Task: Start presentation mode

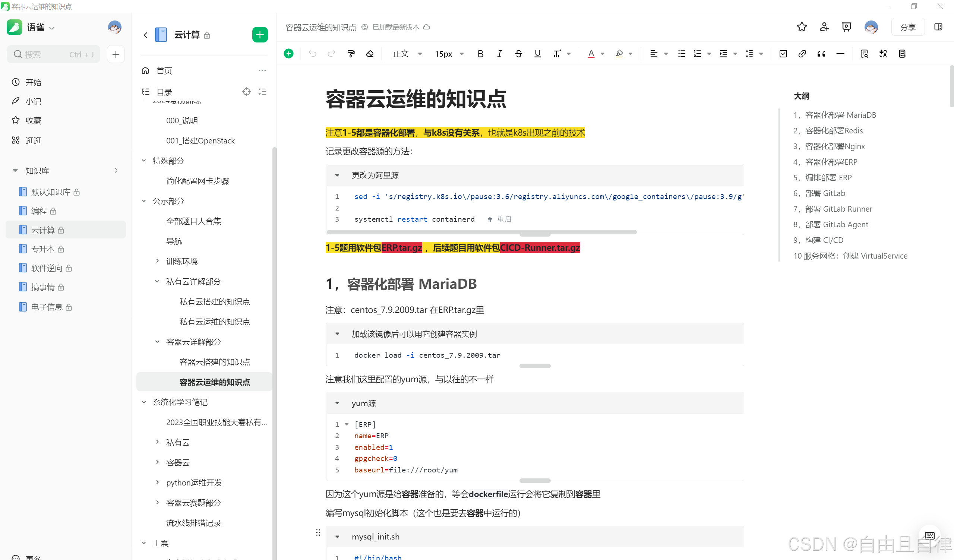Action: 846,27
